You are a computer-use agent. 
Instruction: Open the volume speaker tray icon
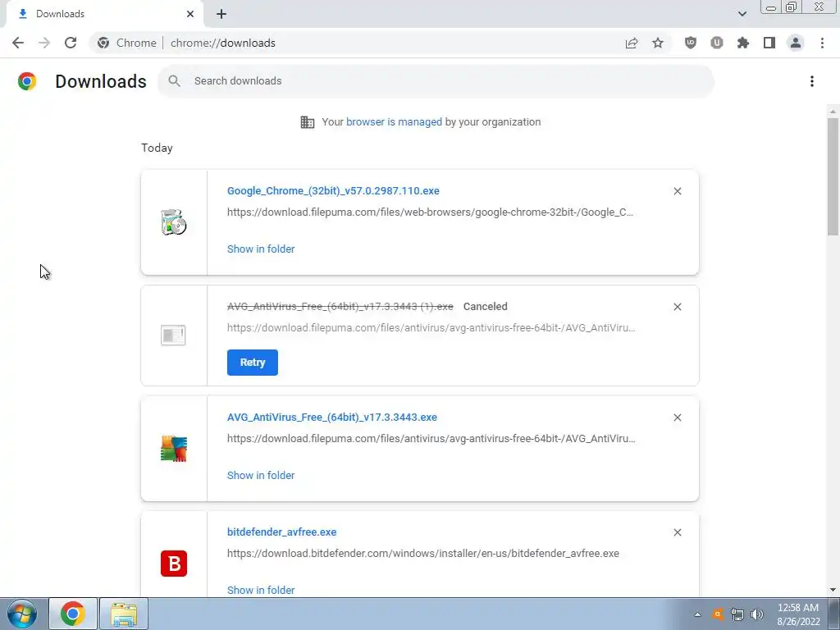pyautogui.click(x=757, y=614)
